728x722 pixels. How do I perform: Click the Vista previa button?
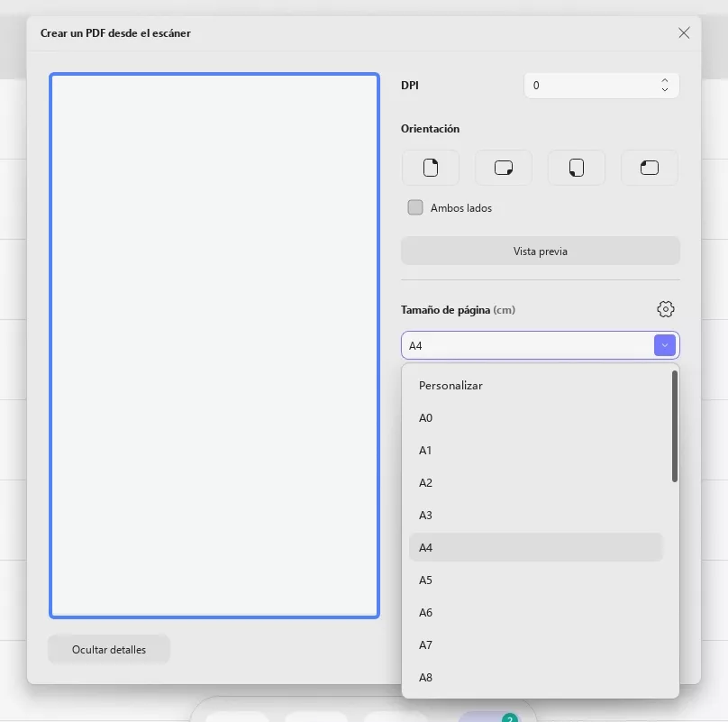[x=541, y=251]
